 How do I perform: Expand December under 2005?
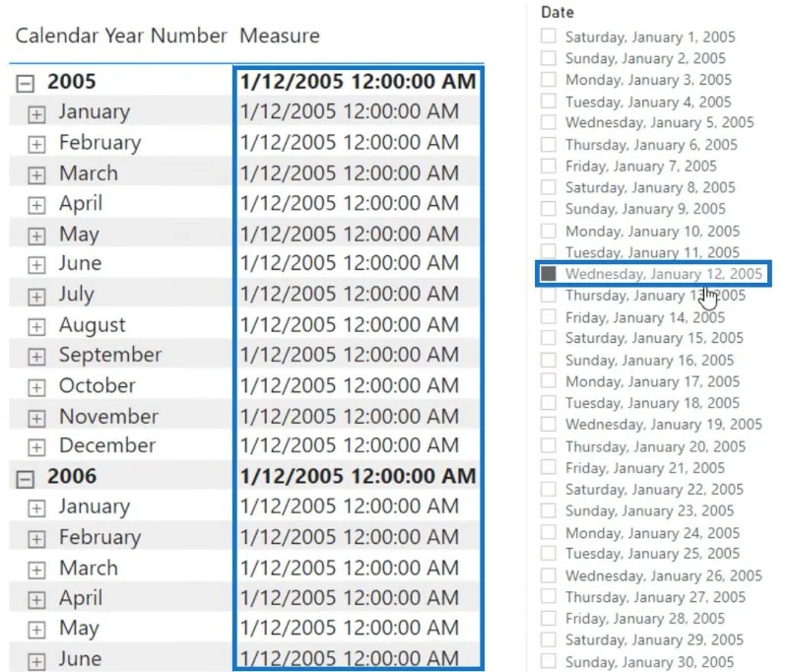(x=36, y=447)
